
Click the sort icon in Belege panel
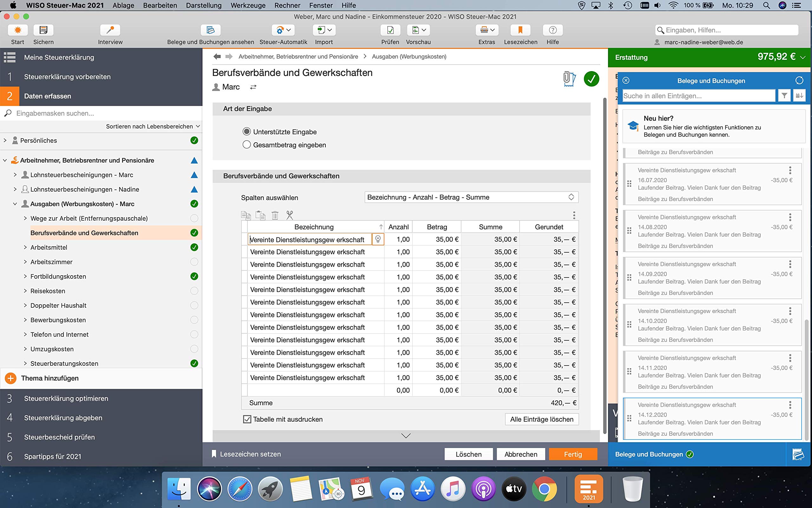coord(799,96)
